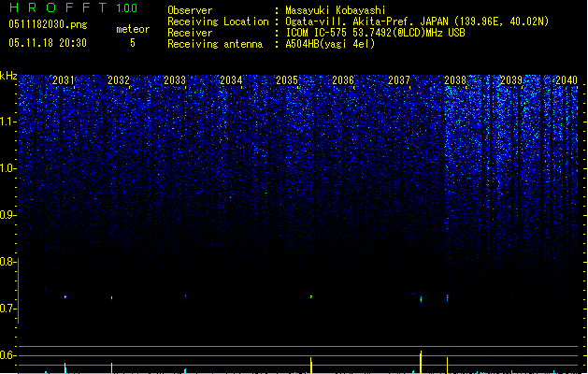Click observer name Masayuki Kobayashi
This screenshot has width=588, height=374.
(336, 10)
